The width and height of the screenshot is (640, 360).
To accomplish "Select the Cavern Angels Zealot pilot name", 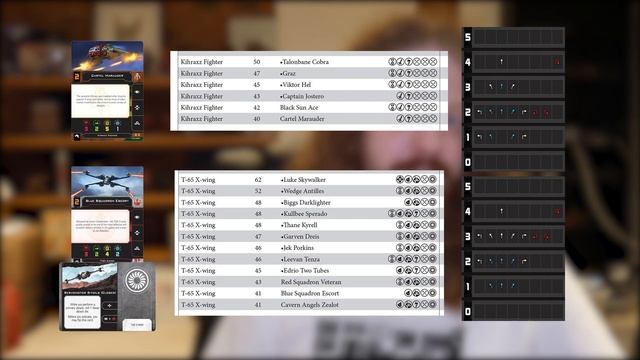I will pos(310,305).
